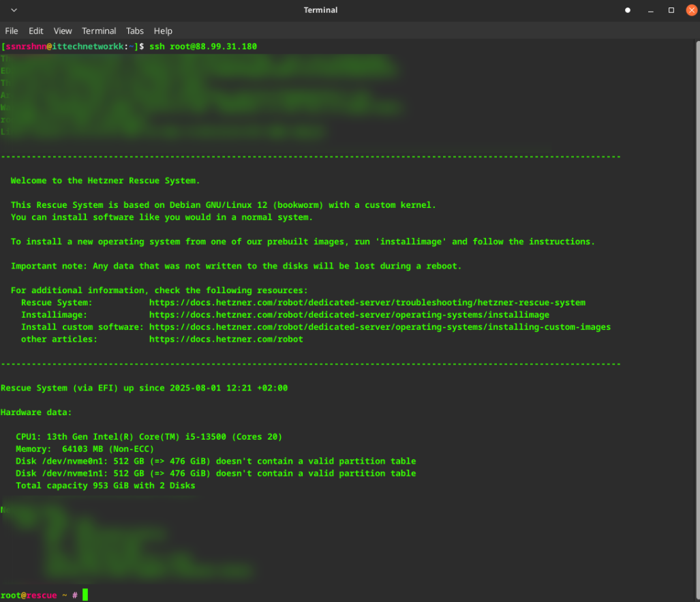Open the hetzner-rescue-system docs URL

pyautogui.click(x=367, y=303)
